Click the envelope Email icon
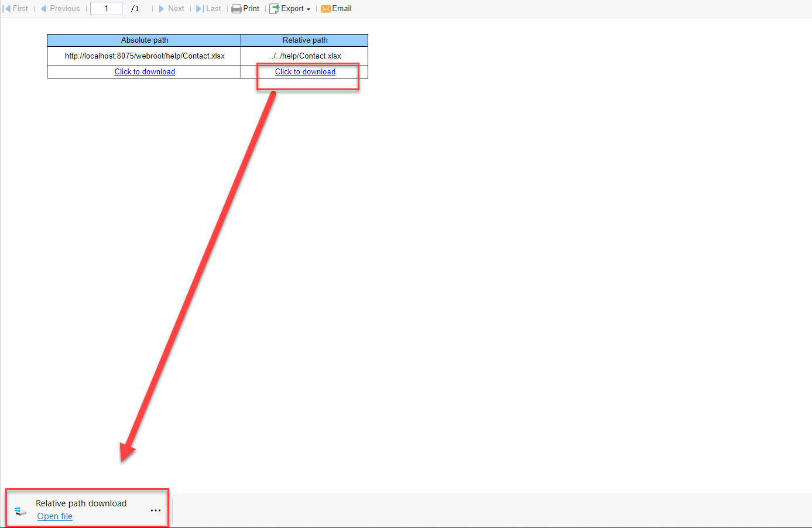 [x=326, y=9]
